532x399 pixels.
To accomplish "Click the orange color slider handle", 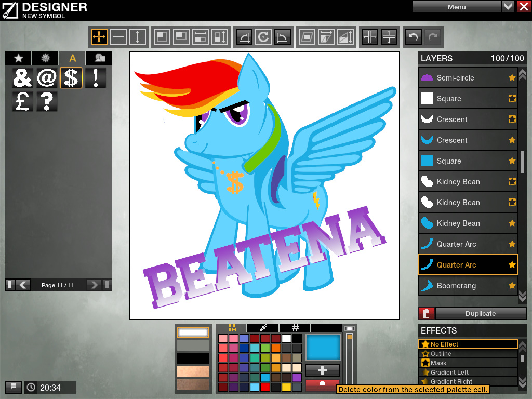I will pyautogui.click(x=350, y=337).
